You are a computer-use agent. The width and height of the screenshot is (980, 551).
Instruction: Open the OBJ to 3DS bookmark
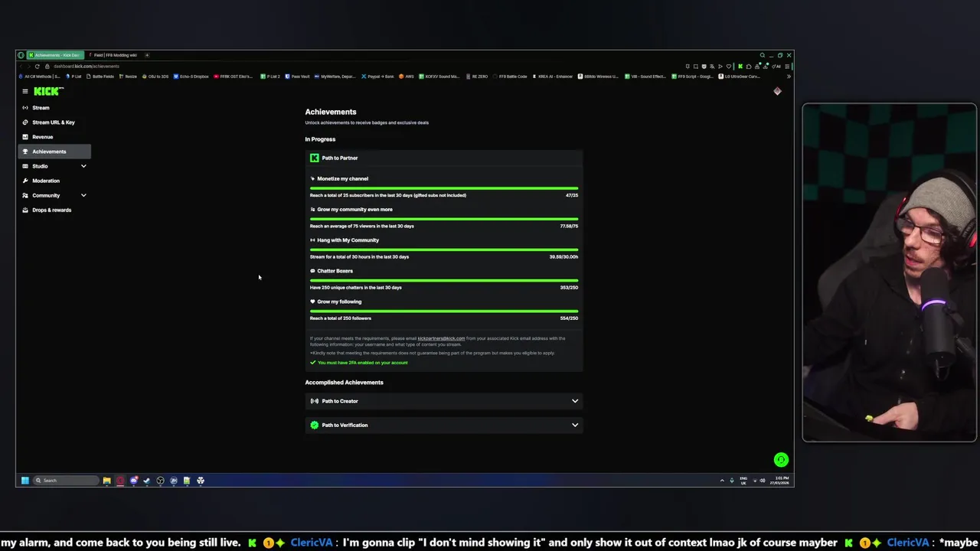155,77
